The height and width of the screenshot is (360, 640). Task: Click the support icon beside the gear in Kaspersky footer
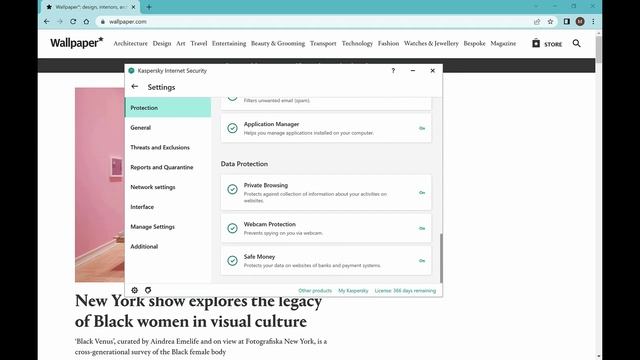(148, 290)
